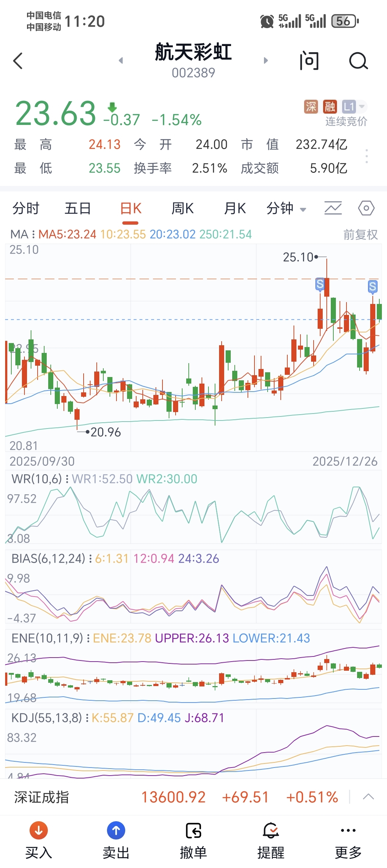
Task: Expand index panel with up chevron
Action: (368, 797)
